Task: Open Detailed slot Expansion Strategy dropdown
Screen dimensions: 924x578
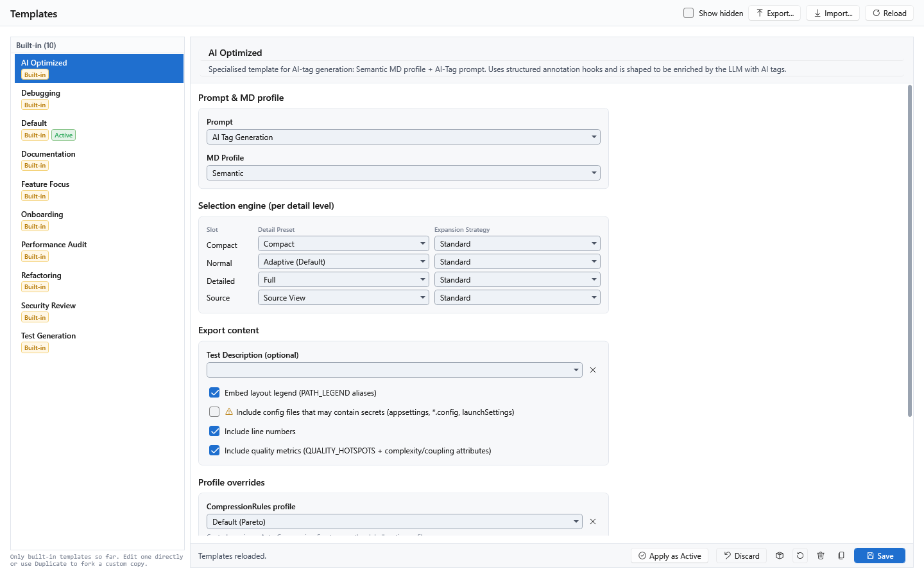Action: pyautogui.click(x=517, y=279)
